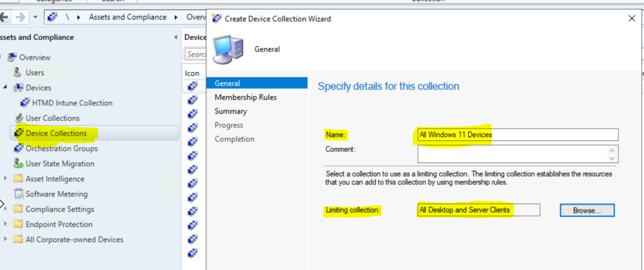Click the Comment box scroll down arrow
Image resolution: width=644 pixels, height=270 pixels.
[x=612, y=158]
